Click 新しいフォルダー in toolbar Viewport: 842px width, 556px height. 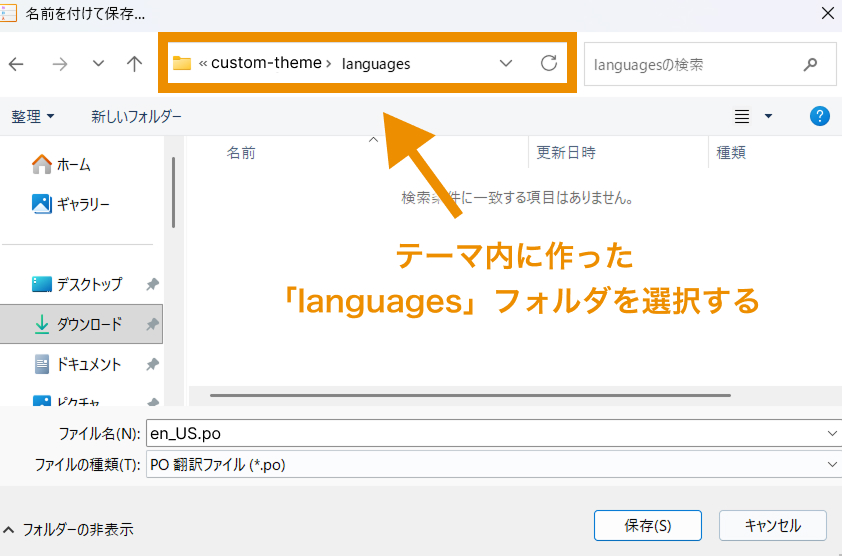[136, 116]
